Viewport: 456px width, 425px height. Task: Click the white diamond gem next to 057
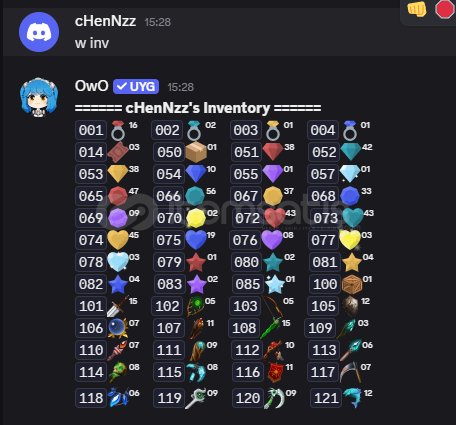350,174
